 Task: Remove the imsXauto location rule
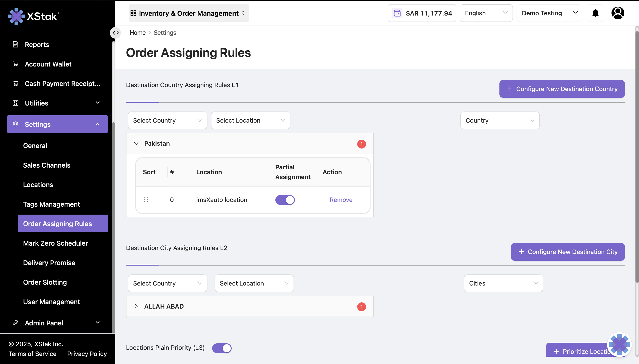coord(341,200)
